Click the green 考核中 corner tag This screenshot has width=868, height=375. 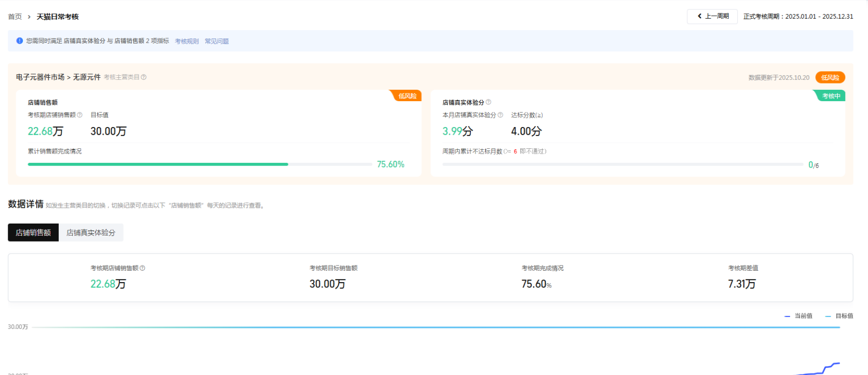coord(831,96)
